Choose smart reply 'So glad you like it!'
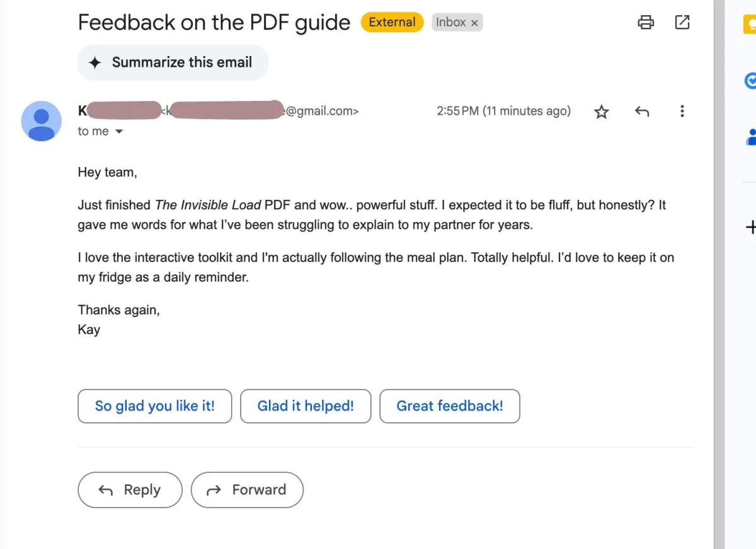The width and height of the screenshot is (756, 549). 155,406
